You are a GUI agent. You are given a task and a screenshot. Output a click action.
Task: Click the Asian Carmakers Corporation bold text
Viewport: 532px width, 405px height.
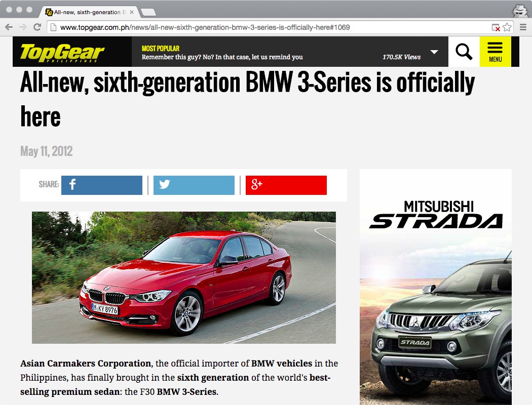(86, 363)
